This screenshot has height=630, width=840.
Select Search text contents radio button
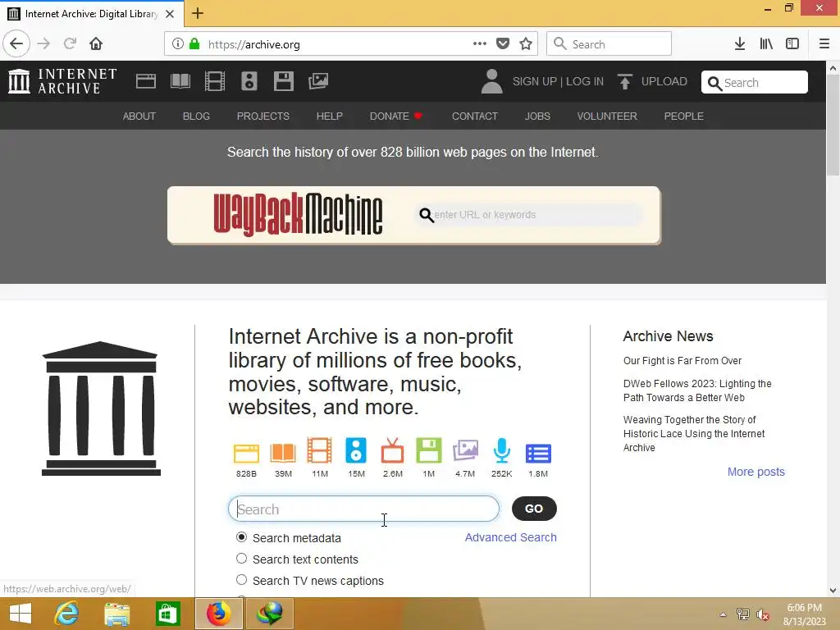[x=242, y=558]
